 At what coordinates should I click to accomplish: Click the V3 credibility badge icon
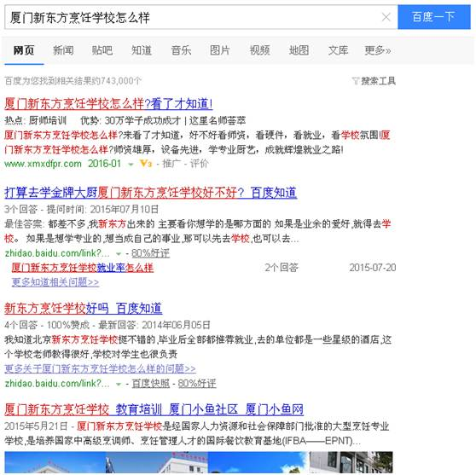pyautogui.click(x=146, y=164)
